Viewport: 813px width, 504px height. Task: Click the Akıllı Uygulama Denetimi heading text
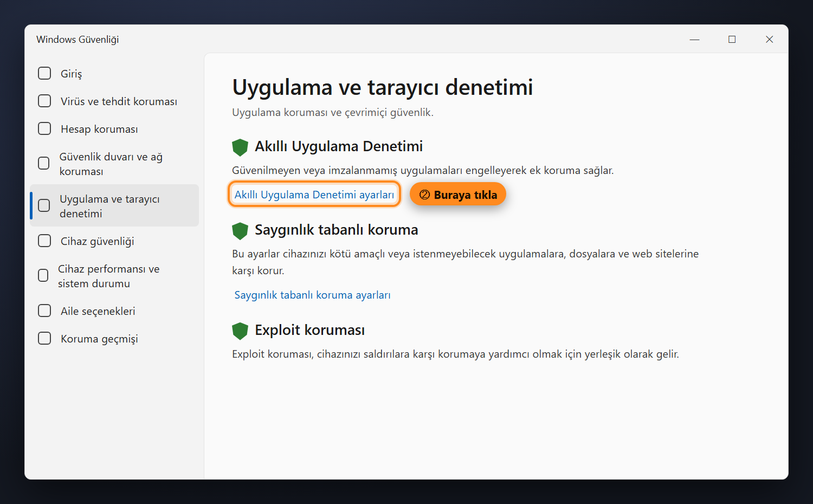click(x=339, y=146)
